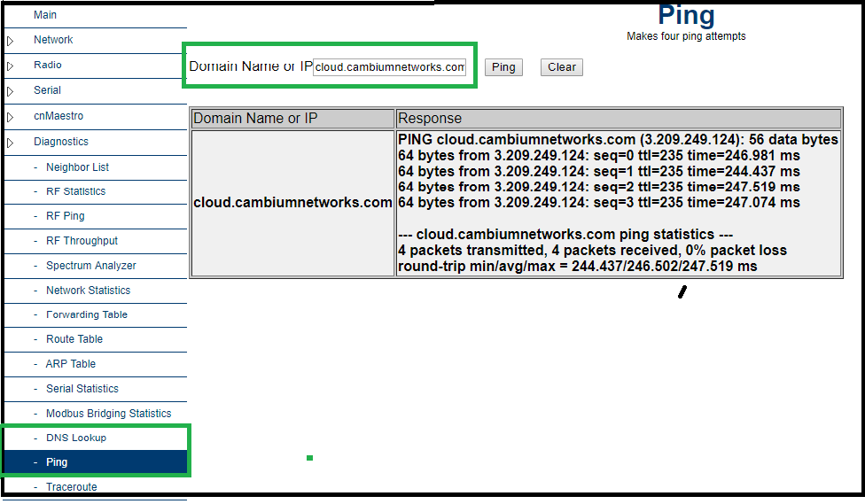The width and height of the screenshot is (865, 504).
Task: Click the Ping button
Action: point(503,67)
